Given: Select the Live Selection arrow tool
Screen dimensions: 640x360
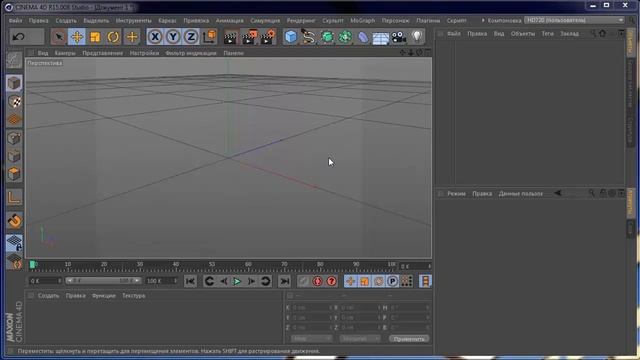Looking at the screenshot, I should (x=59, y=37).
